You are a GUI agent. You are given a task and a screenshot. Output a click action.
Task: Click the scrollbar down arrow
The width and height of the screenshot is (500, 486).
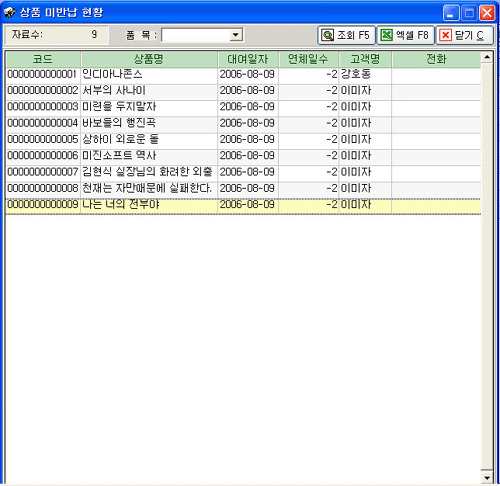click(x=487, y=478)
